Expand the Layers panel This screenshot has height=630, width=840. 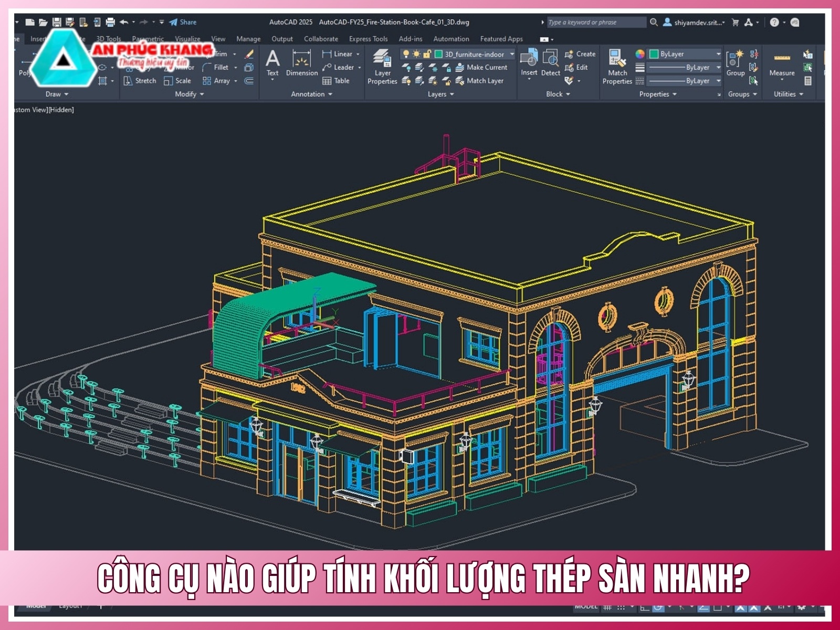440,94
